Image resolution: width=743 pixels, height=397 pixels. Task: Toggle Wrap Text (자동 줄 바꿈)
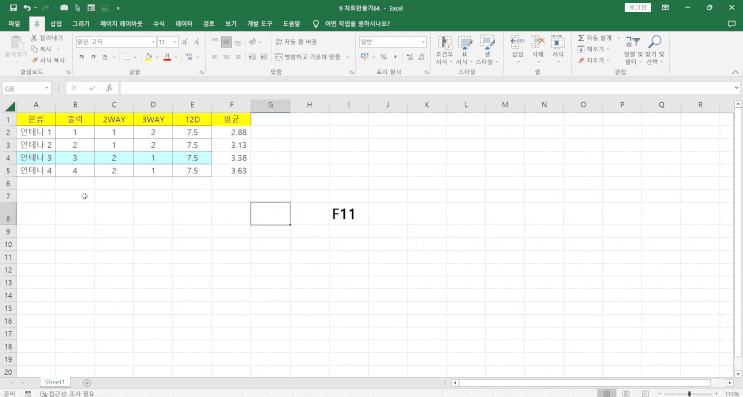(296, 42)
